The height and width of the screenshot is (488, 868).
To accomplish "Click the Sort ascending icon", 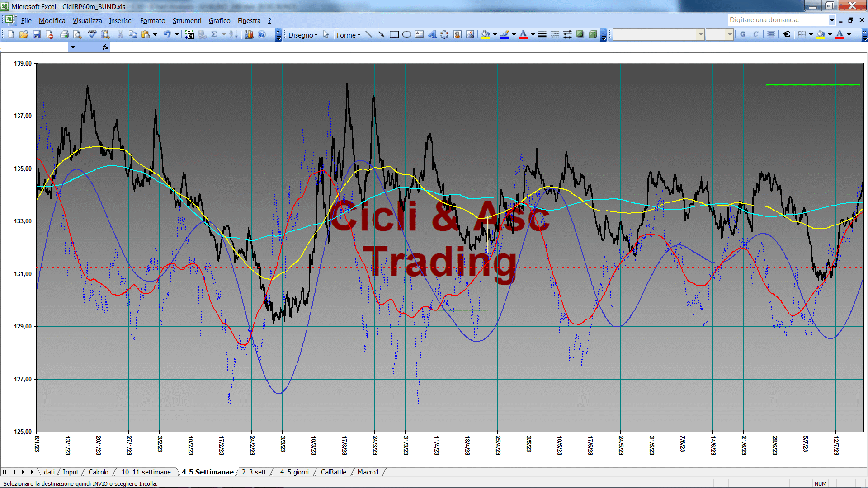I will 233,34.
